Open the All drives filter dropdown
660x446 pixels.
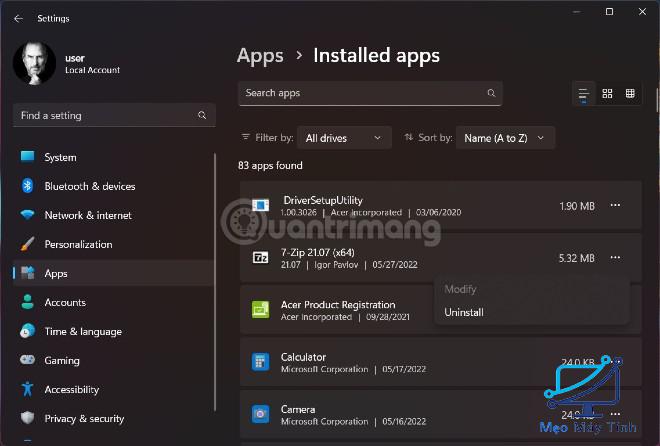pyautogui.click(x=344, y=138)
